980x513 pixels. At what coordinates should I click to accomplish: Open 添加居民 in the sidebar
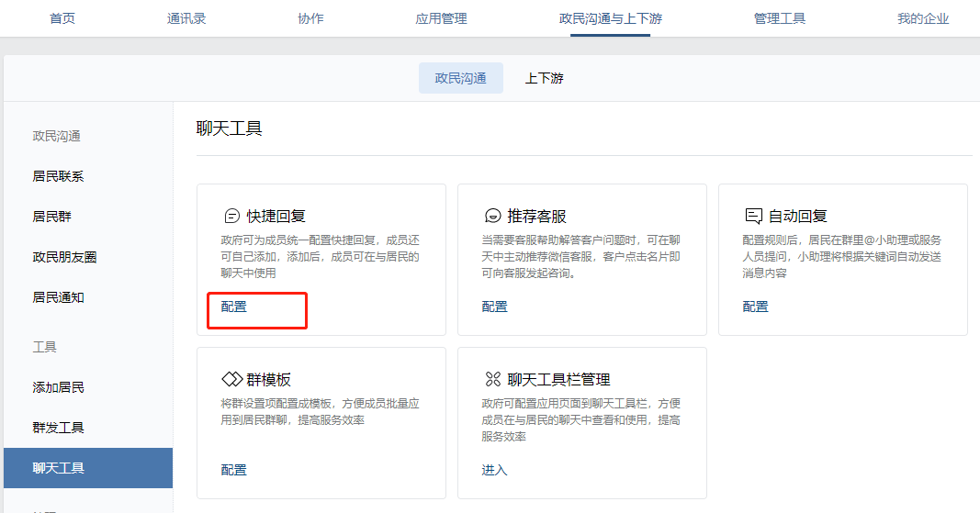pyautogui.click(x=58, y=387)
